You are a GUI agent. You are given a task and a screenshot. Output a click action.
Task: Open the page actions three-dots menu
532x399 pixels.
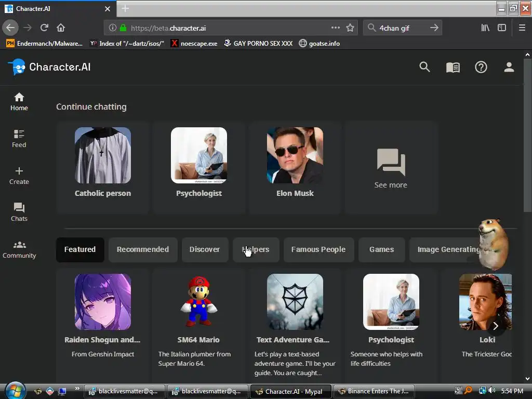[x=335, y=28]
